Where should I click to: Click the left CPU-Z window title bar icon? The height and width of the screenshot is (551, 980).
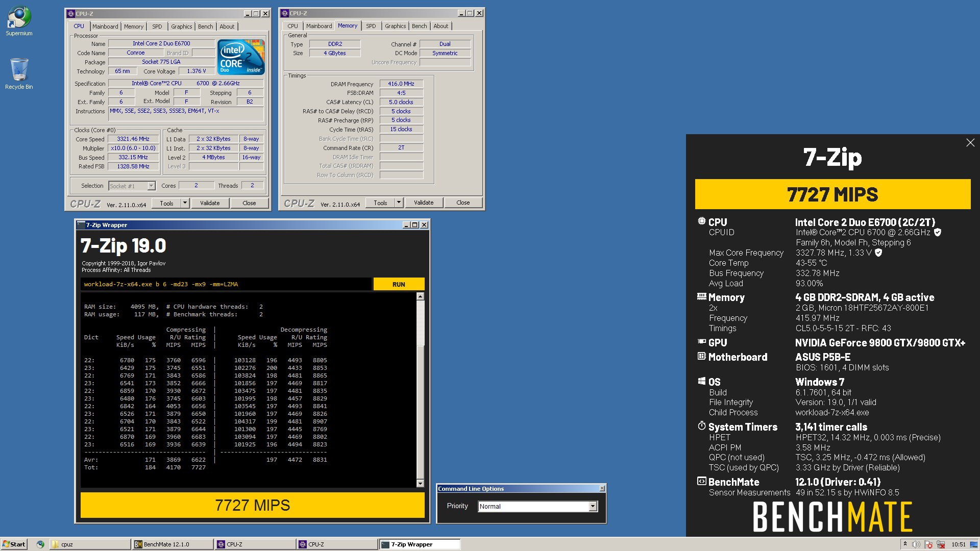71,14
